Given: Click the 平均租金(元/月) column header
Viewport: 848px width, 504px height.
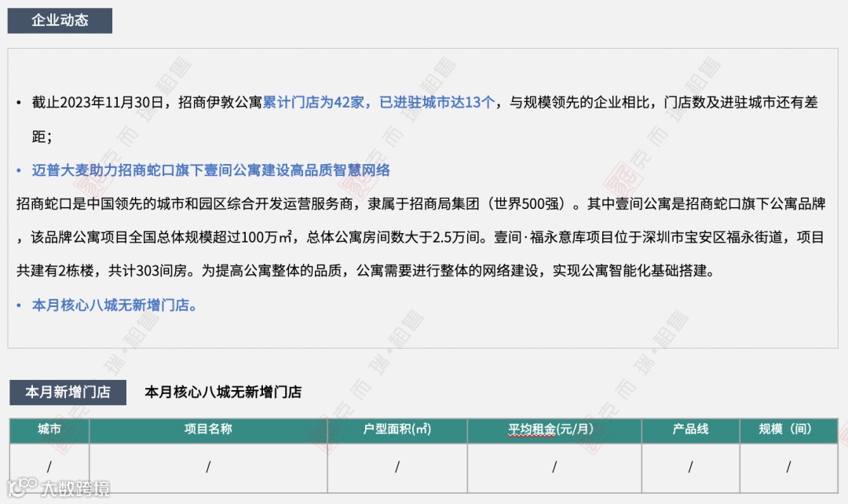Looking at the screenshot, I should pos(554,430).
